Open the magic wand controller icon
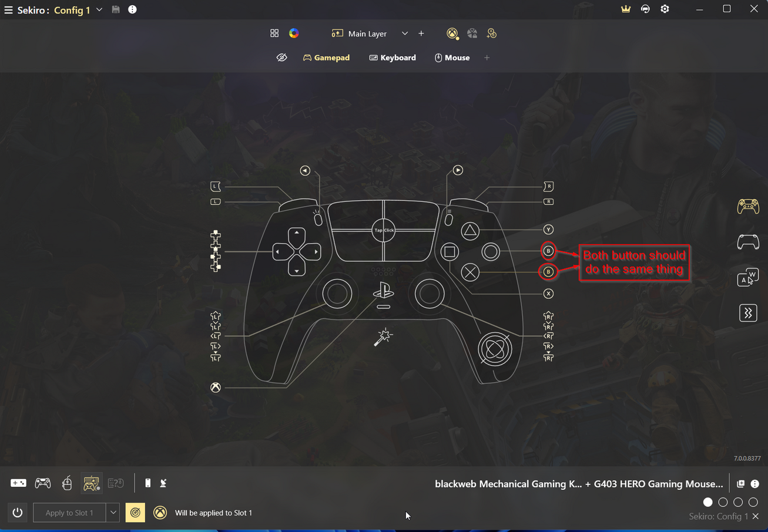The height and width of the screenshot is (532, 768). point(383,337)
